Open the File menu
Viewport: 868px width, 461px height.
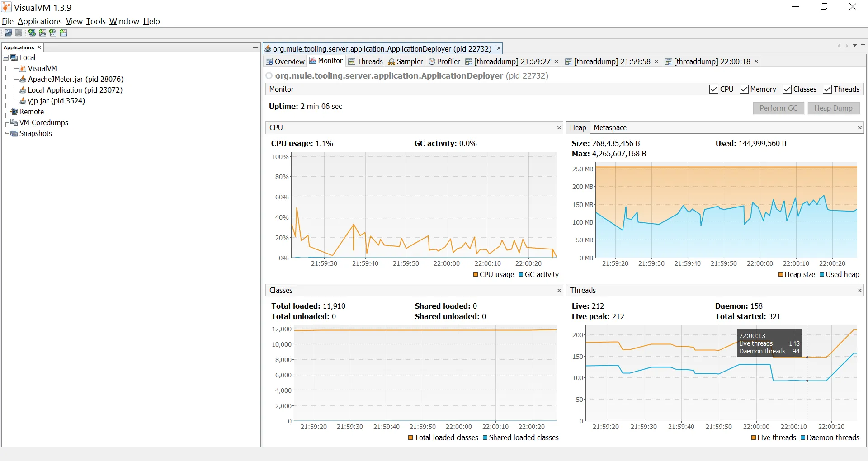point(8,21)
